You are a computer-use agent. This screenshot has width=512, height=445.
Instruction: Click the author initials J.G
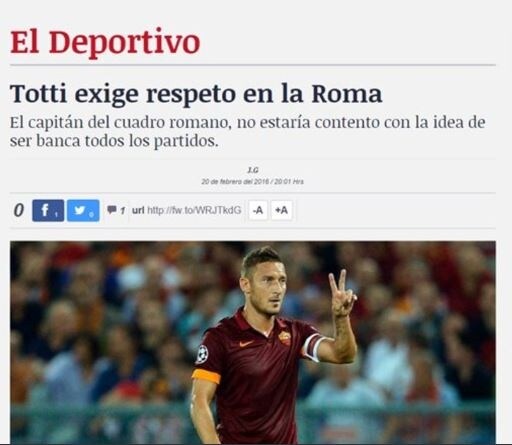click(x=253, y=170)
